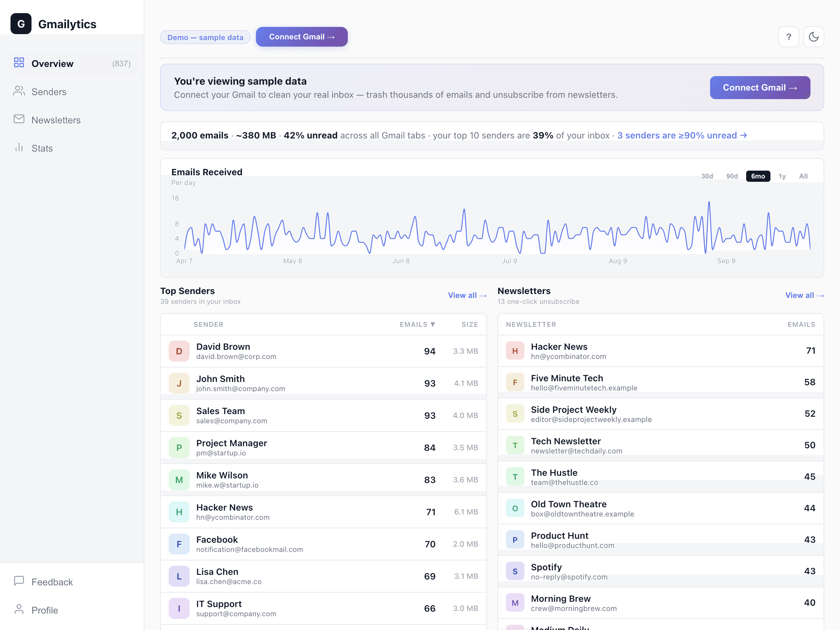The height and width of the screenshot is (630, 840).
Task: Click Morning Brew's M avatar
Action: coord(515,603)
